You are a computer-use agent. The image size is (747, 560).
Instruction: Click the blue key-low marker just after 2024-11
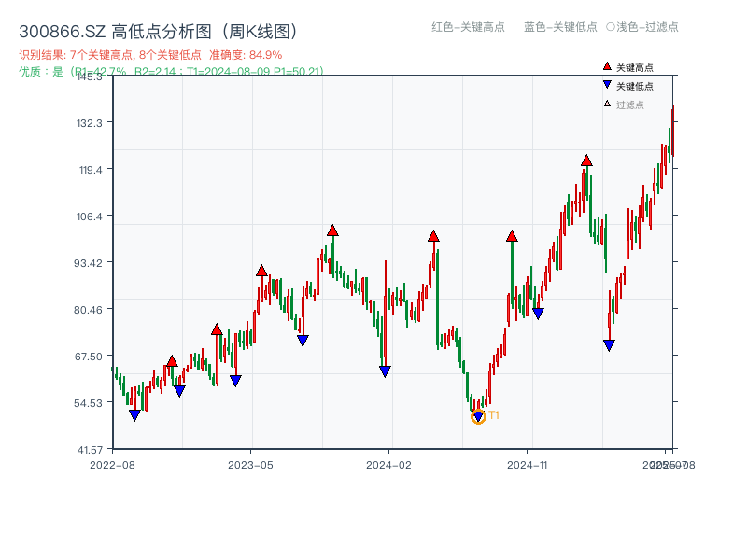(x=538, y=314)
